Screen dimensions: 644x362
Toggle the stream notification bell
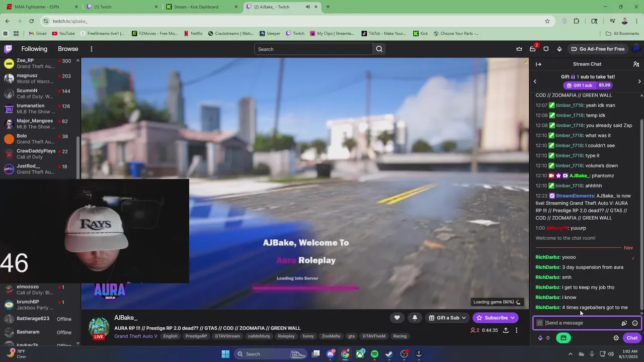pyautogui.click(x=415, y=318)
